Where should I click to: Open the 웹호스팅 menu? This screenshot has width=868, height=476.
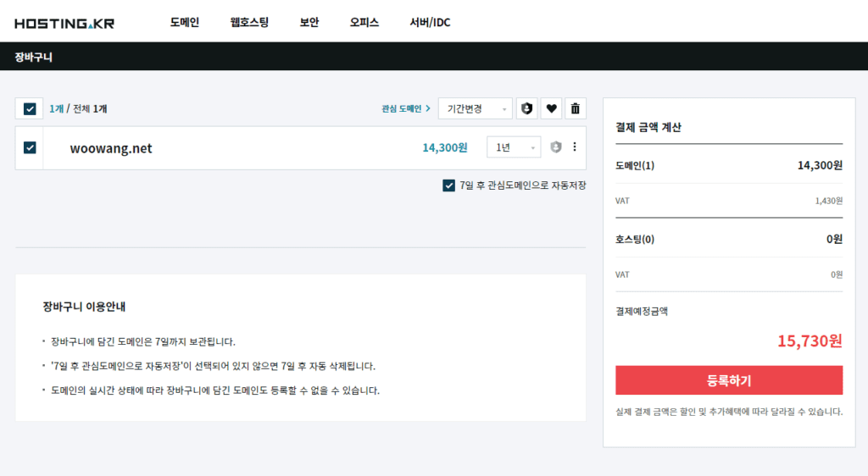coord(249,22)
